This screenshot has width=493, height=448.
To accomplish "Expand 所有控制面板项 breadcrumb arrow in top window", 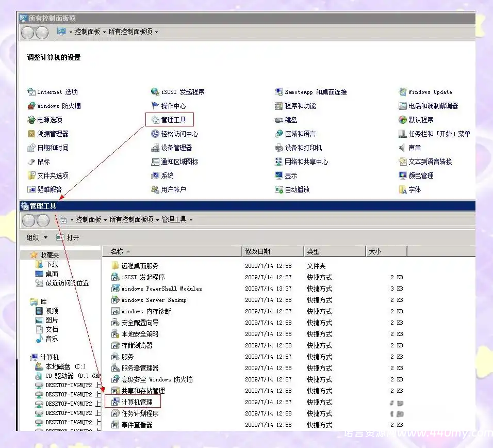I will 156,32.
